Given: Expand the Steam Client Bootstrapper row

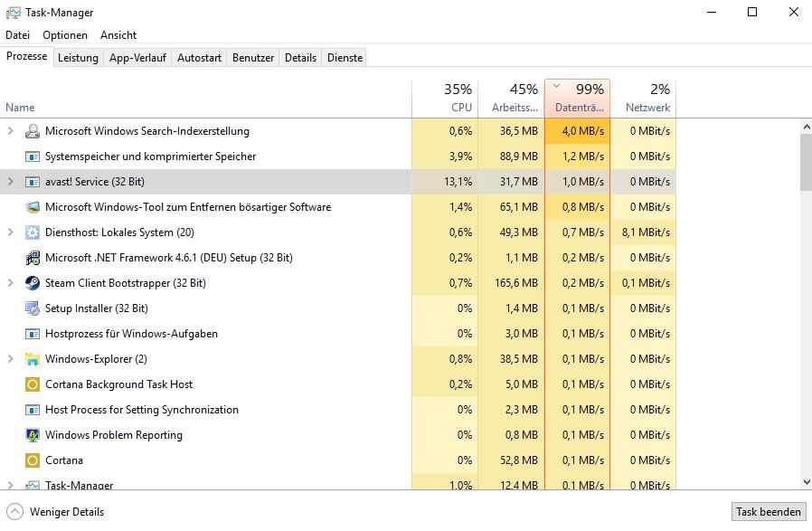Looking at the screenshot, I should tap(10, 283).
